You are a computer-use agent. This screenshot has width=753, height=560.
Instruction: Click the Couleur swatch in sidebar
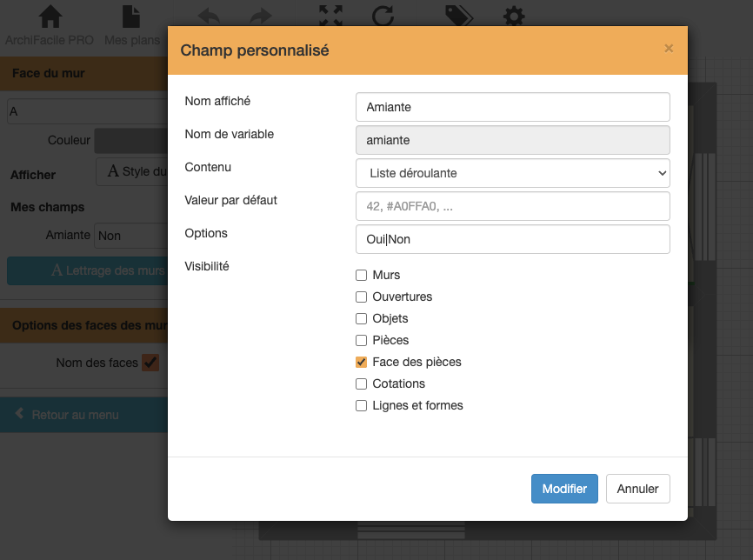click(x=130, y=140)
